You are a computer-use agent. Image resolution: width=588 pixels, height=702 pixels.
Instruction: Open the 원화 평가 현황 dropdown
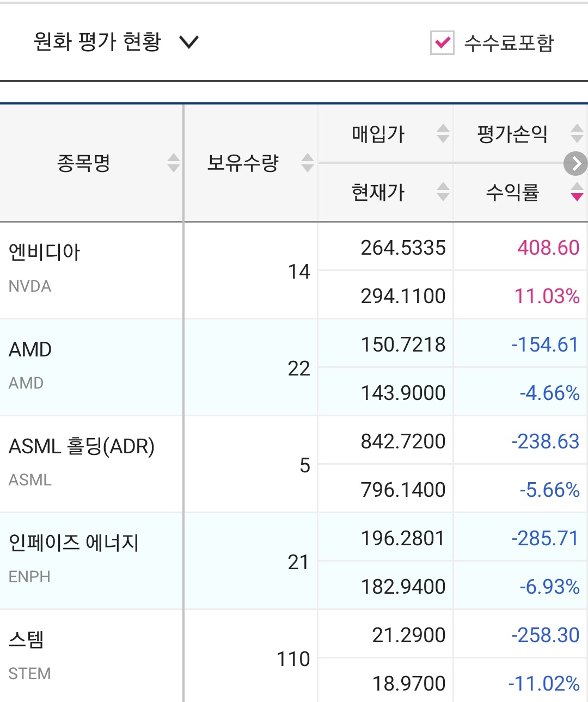(x=116, y=42)
